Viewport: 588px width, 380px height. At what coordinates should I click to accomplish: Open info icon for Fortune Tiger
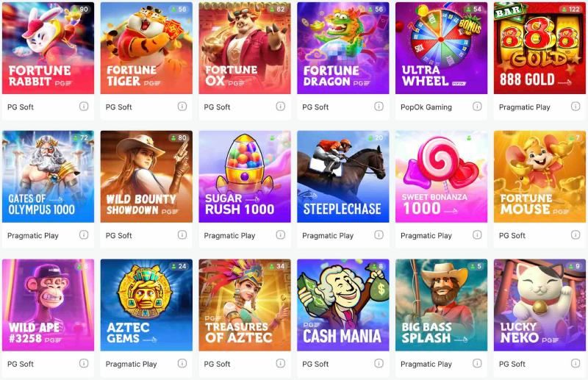coord(182,107)
